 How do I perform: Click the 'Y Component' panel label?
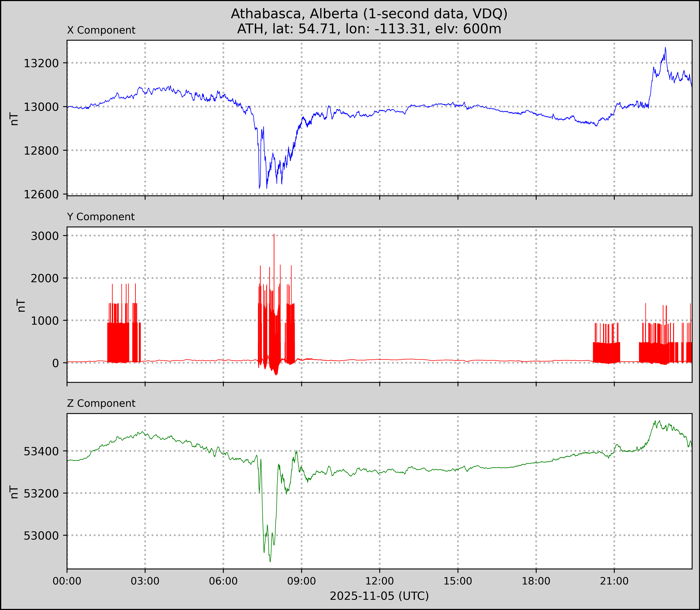pos(101,217)
